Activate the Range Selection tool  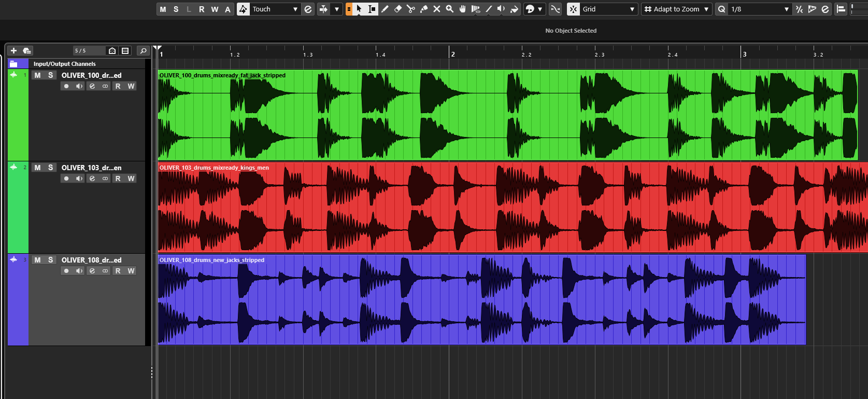372,9
